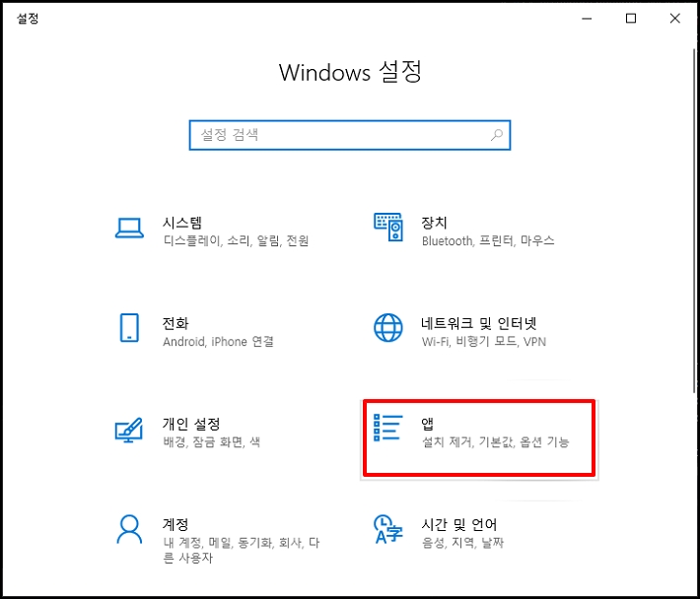The image size is (700, 599).
Task: Open the 앱 list icon
Action: click(x=387, y=428)
